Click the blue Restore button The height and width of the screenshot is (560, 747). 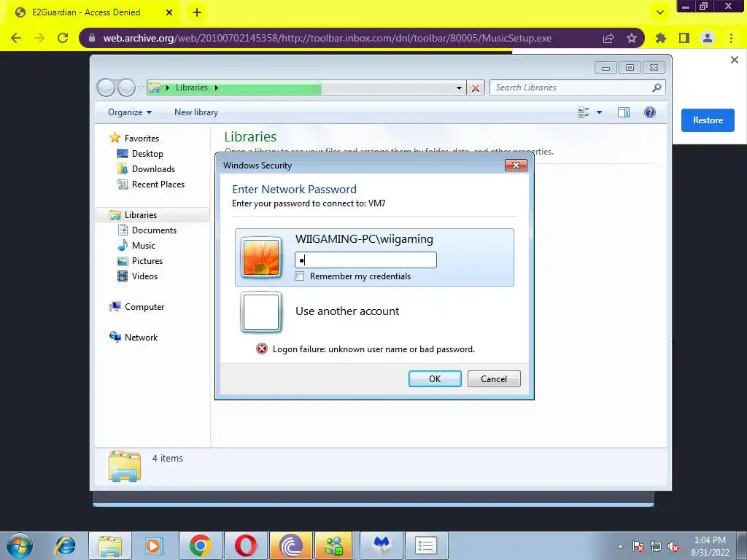[x=708, y=120]
